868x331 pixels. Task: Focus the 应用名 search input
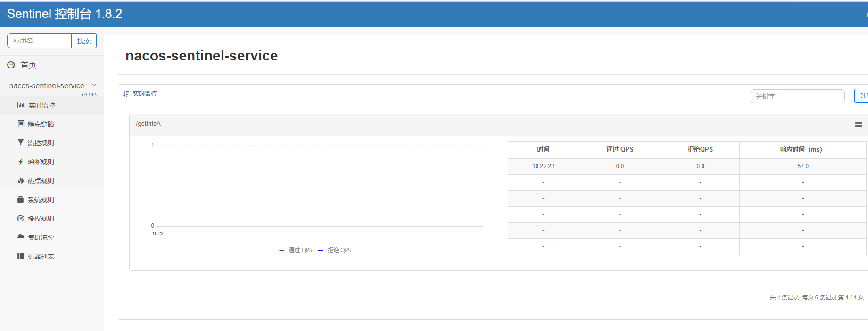pos(39,41)
